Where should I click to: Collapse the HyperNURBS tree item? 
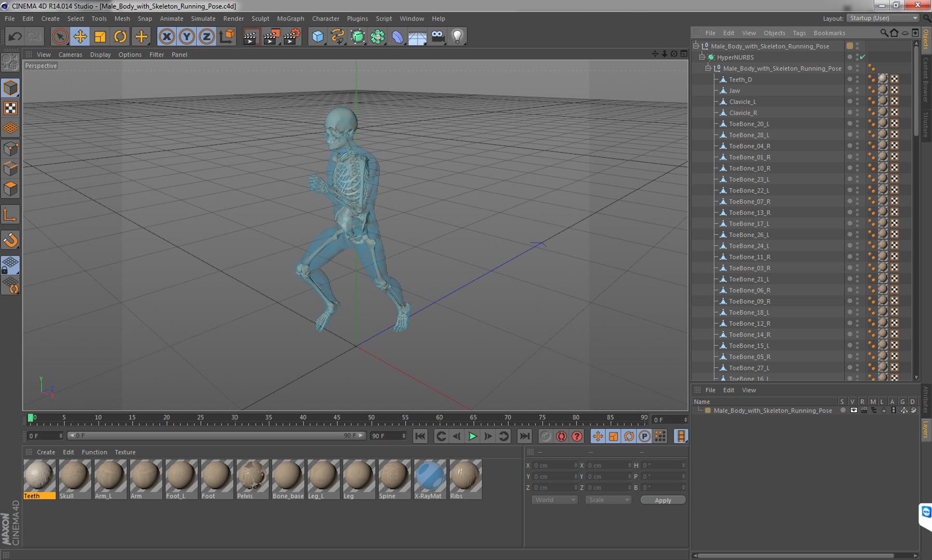[x=702, y=57]
